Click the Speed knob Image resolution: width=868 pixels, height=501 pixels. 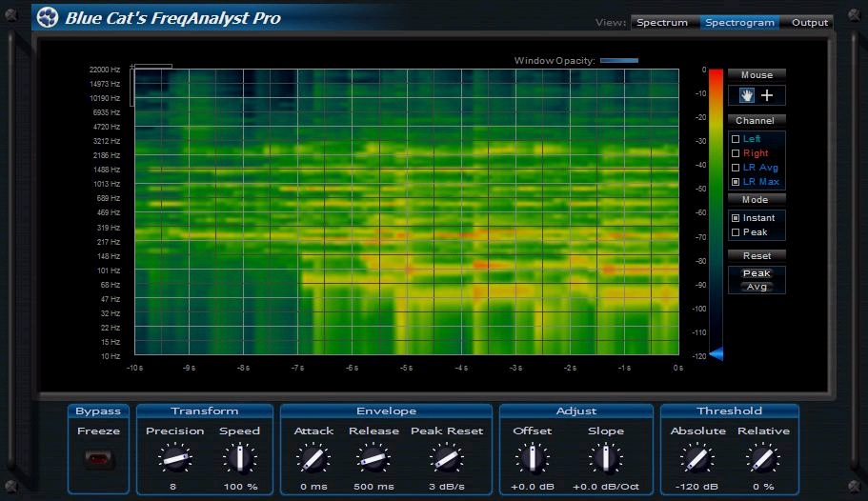pos(240,459)
